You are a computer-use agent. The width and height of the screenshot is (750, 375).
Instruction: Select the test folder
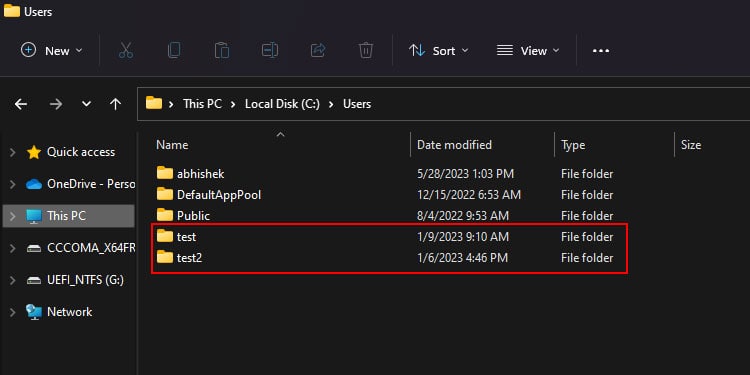click(187, 237)
